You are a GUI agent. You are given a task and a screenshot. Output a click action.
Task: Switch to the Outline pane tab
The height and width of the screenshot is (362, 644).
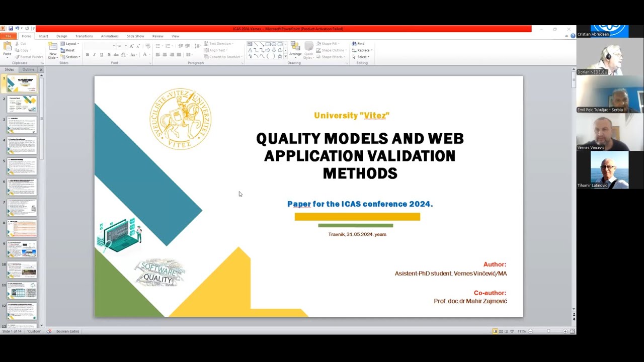(28, 69)
